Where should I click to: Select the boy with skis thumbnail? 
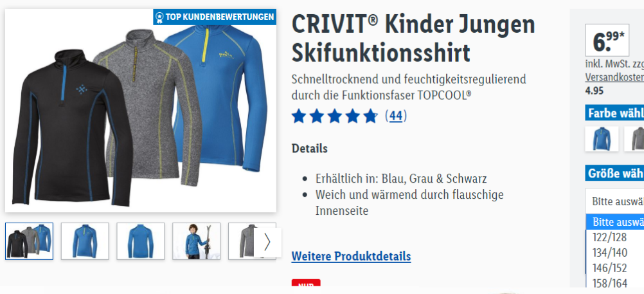click(196, 241)
